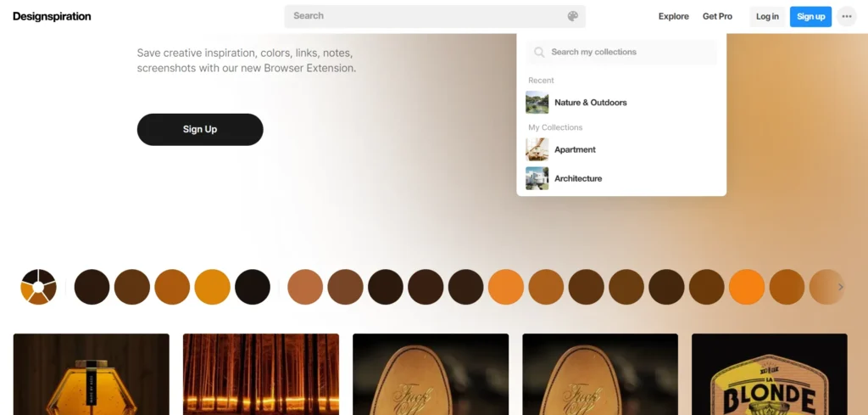This screenshot has height=415, width=868.
Task: Pick the near-black swatch in first group
Action: 253,287
